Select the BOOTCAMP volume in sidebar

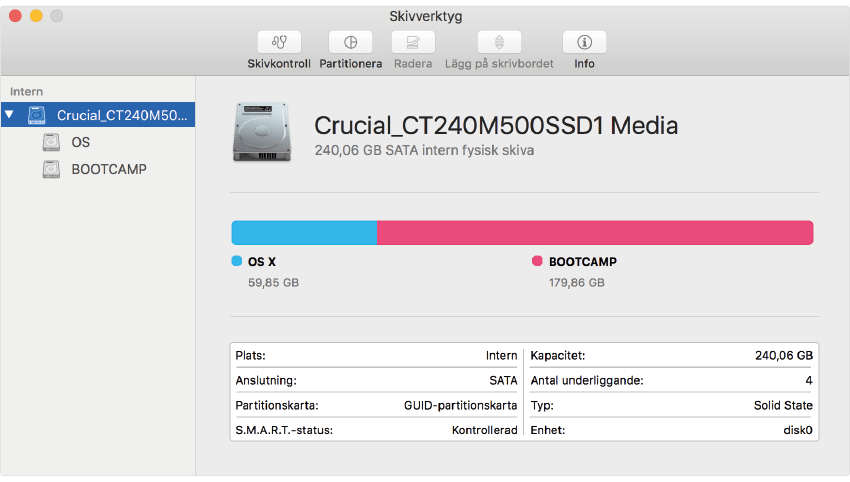coord(108,169)
